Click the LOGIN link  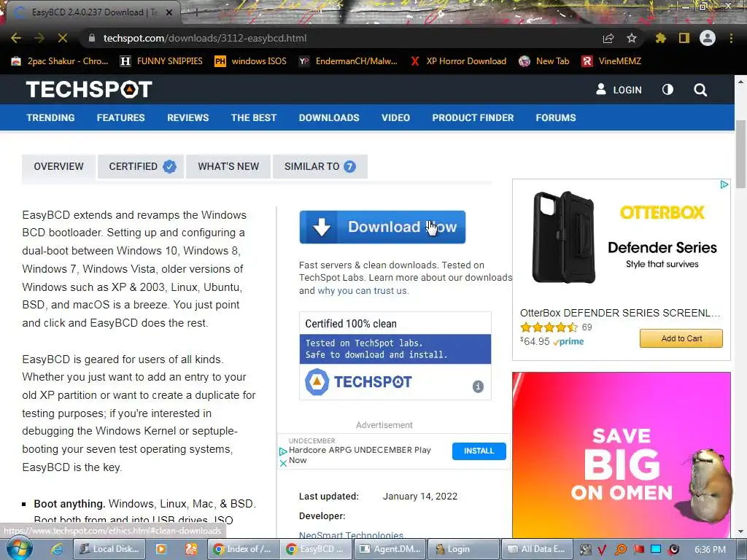[x=619, y=90]
